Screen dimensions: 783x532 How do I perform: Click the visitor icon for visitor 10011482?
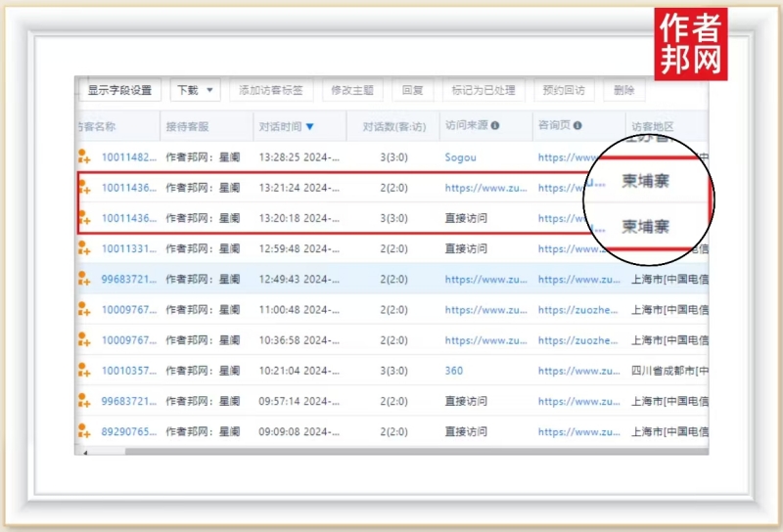pyautogui.click(x=84, y=157)
